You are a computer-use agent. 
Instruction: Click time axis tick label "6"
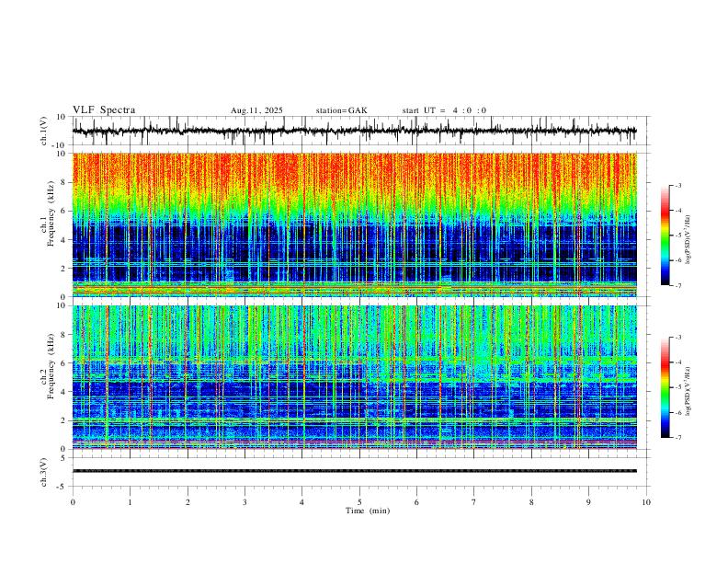(417, 502)
